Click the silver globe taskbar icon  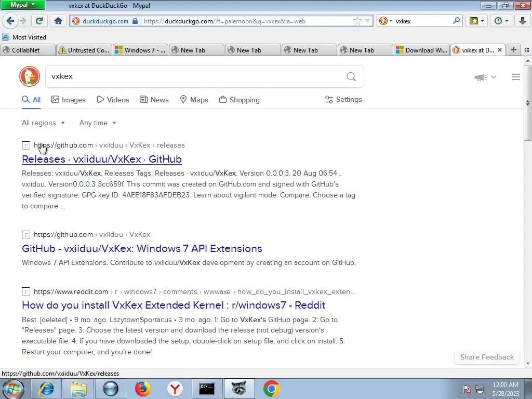tap(111, 389)
